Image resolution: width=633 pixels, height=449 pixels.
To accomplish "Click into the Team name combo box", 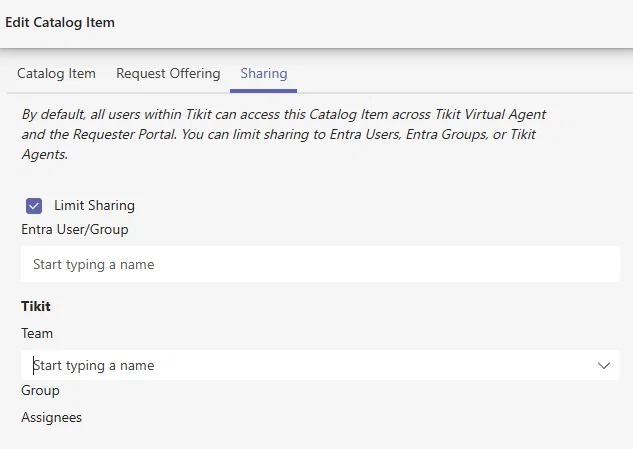I will pos(321,365).
